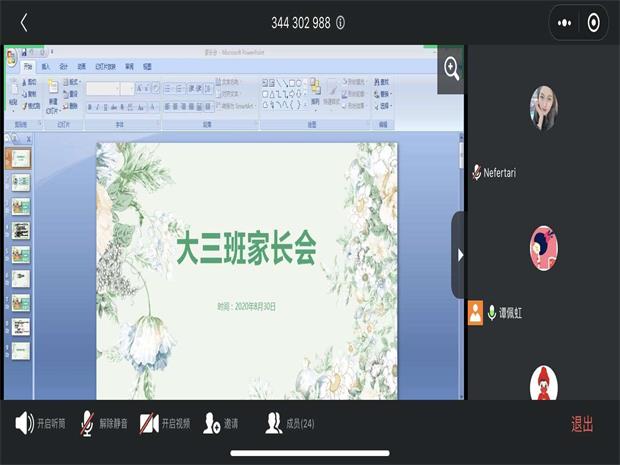Select the first slide thumbnail

coord(21,158)
